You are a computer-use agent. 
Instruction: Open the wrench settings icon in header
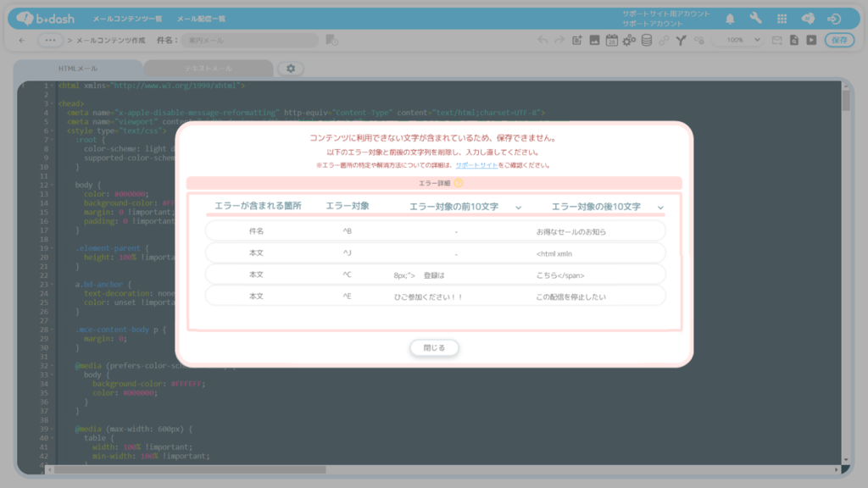tap(755, 19)
